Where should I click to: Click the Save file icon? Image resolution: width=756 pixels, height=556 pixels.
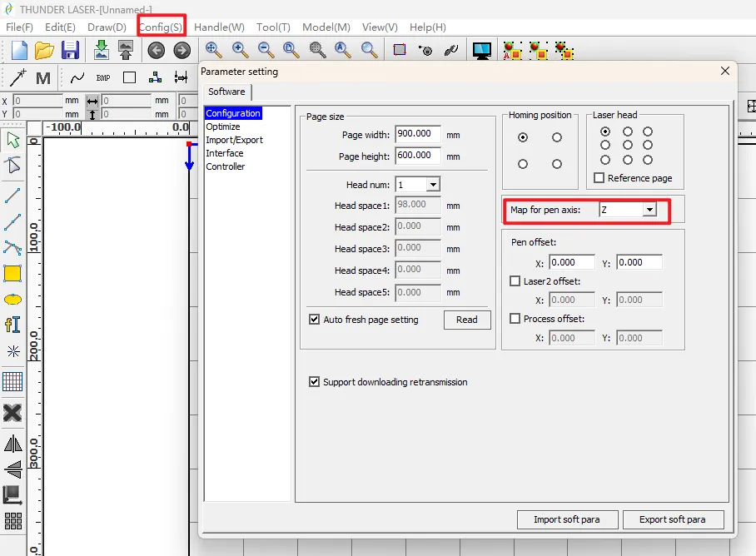pos(70,50)
